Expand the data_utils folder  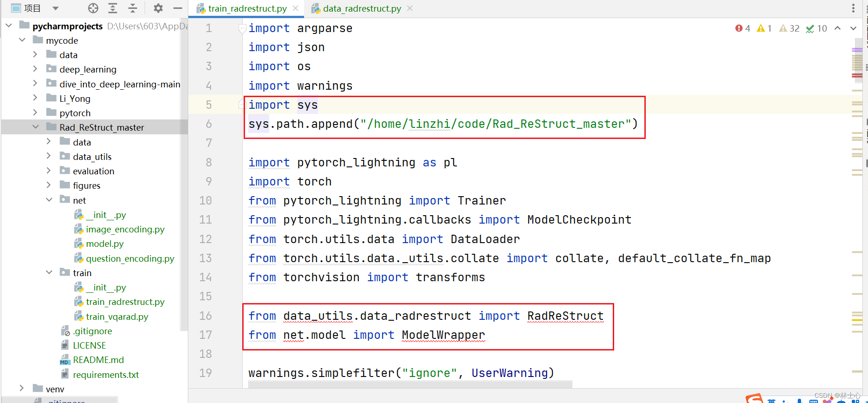tap(49, 156)
